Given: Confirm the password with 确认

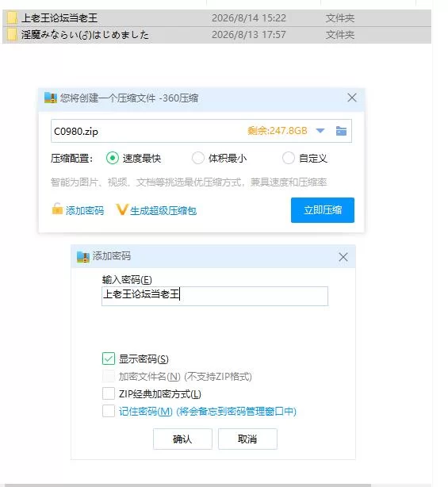Looking at the screenshot, I should pos(182,439).
